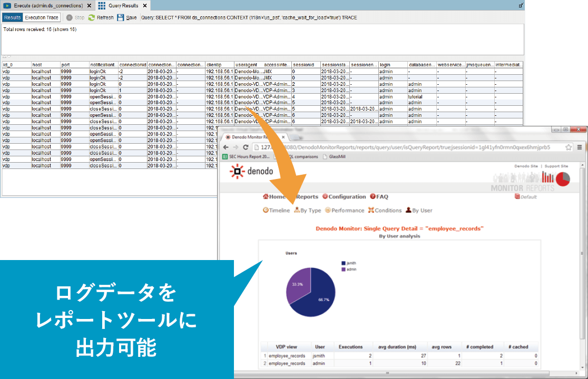Click the Refresh icon in toolbar

(x=92, y=17)
